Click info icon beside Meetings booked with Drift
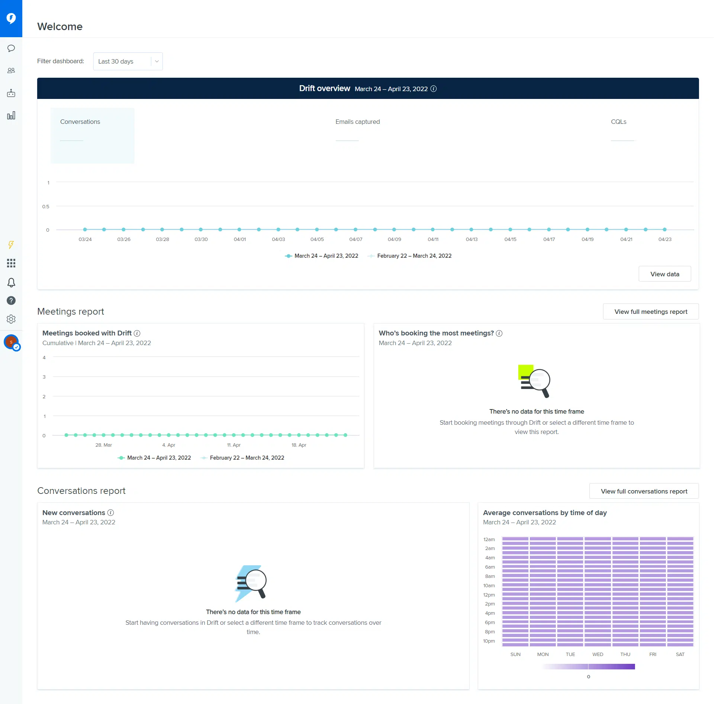This screenshot has height=704, width=728. click(137, 333)
